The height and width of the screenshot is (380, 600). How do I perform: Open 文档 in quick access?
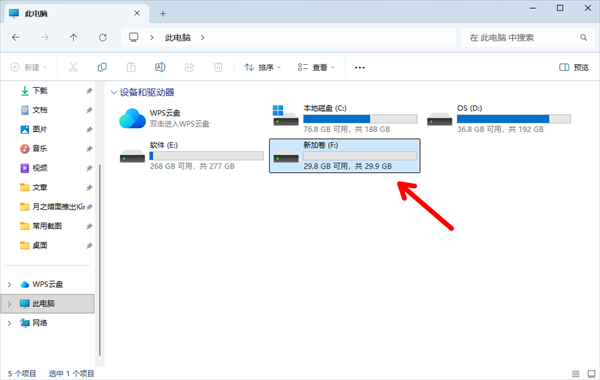click(40, 110)
